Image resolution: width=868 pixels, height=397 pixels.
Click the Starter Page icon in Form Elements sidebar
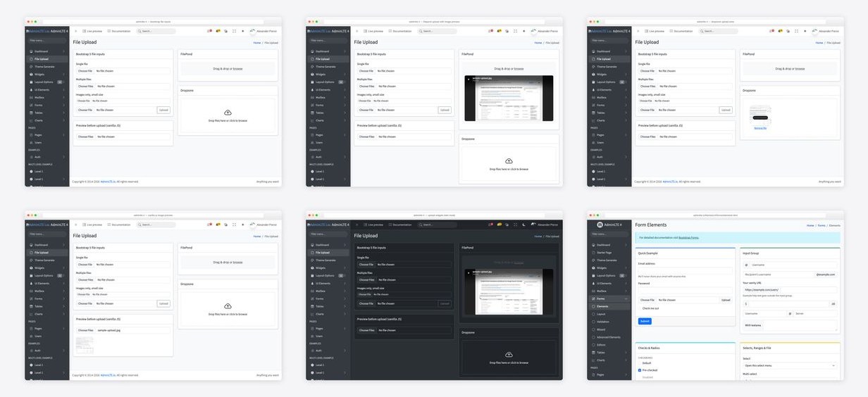[x=593, y=253]
